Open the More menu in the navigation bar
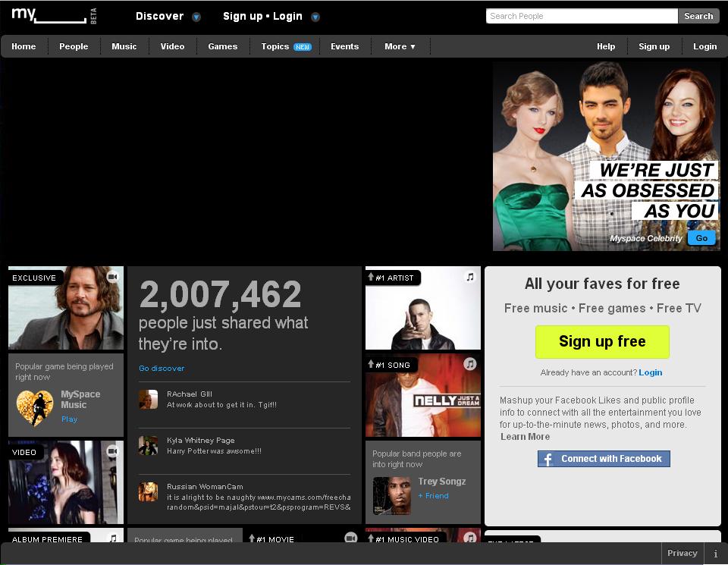Viewport: 728px width, 565px height. [400, 46]
